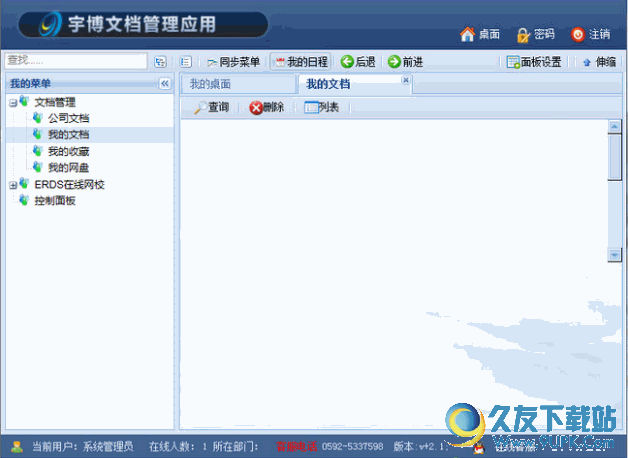Click the 宇博文档管理应用 logo icon
Screen dimensions: 628x458
click(51, 24)
